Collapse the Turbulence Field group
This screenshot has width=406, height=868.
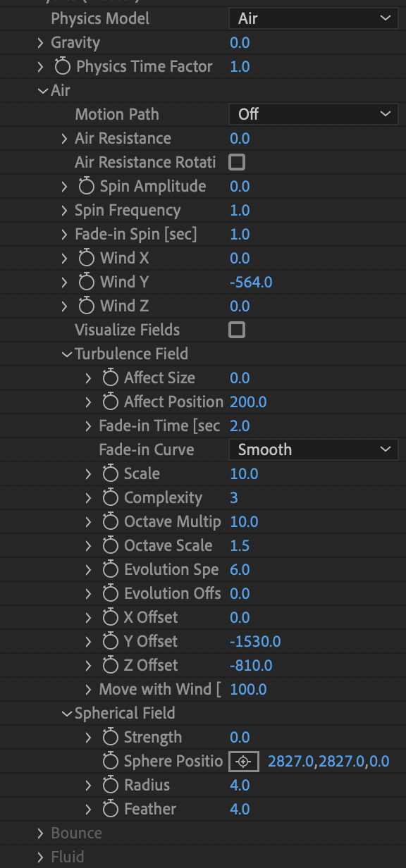point(66,354)
